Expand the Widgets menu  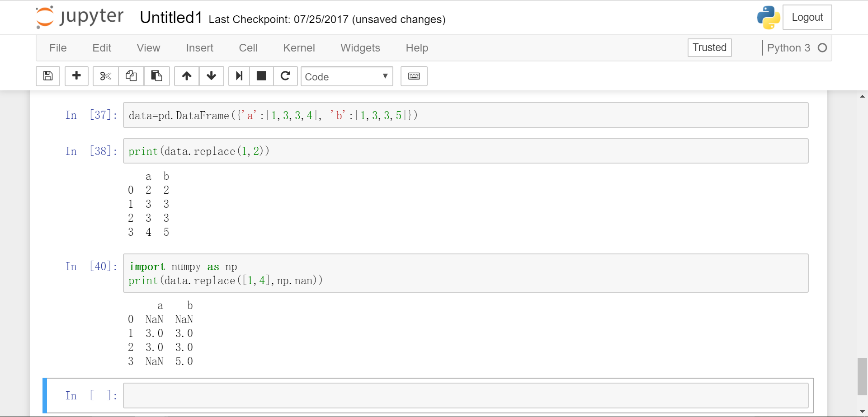coord(360,48)
